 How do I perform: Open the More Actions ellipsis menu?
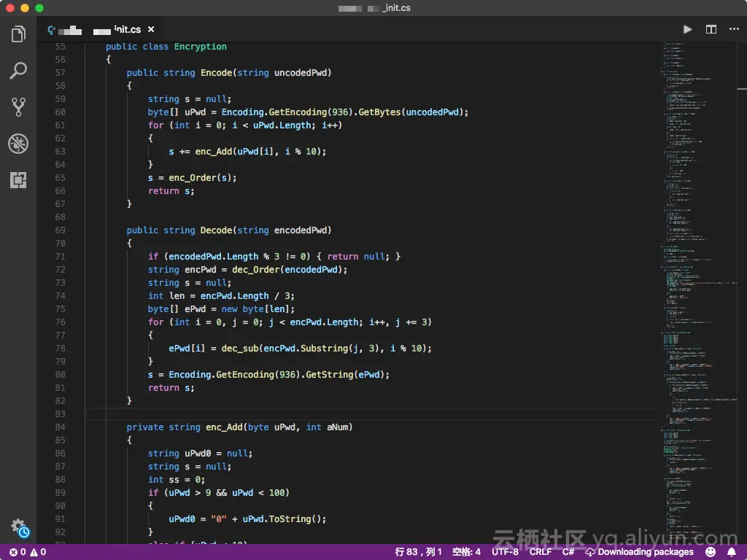[733, 29]
